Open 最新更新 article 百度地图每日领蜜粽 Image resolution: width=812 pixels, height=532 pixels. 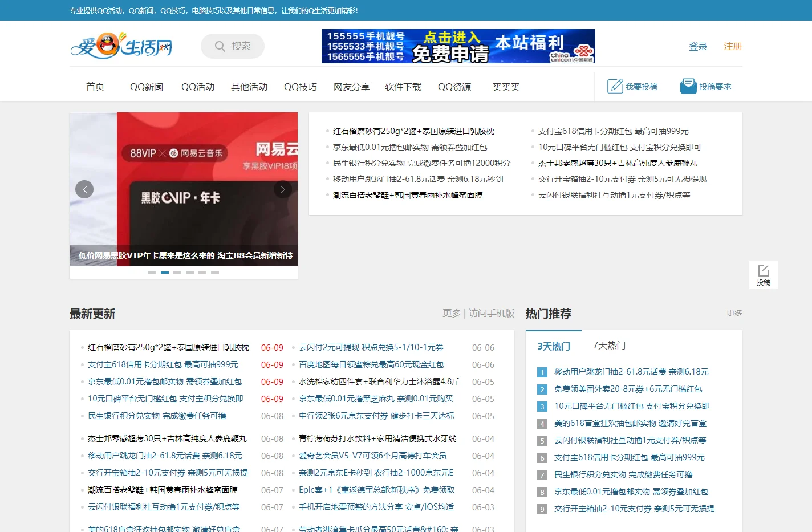click(371, 364)
